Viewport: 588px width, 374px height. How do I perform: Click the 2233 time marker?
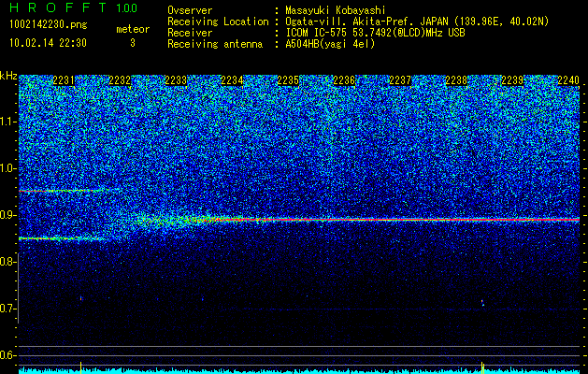click(176, 80)
